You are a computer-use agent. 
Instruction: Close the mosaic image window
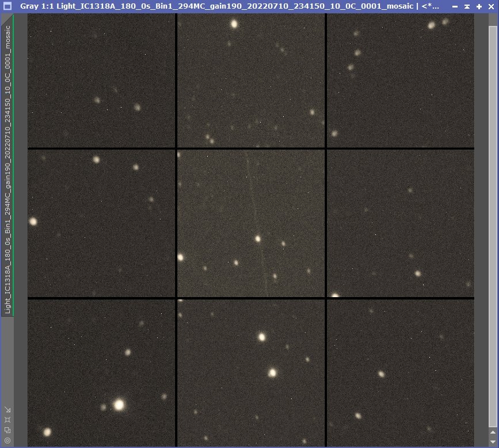click(x=491, y=6)
